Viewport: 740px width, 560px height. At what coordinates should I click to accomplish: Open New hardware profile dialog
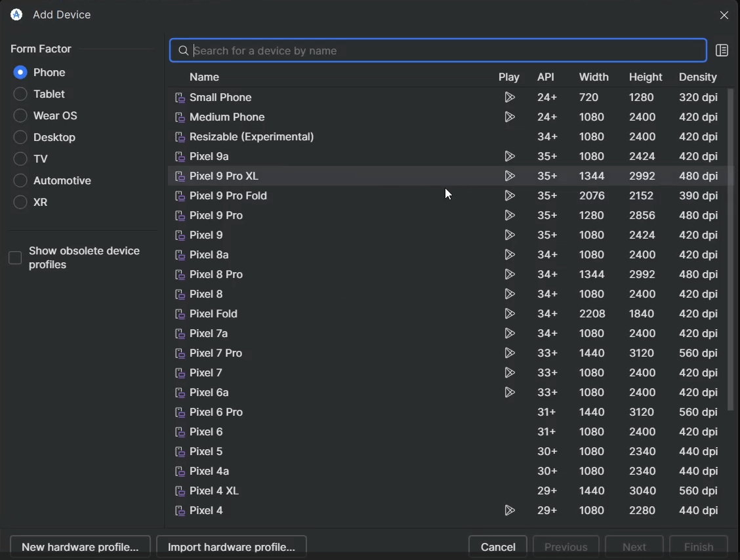pyautogui.click(x=80, y=547)
